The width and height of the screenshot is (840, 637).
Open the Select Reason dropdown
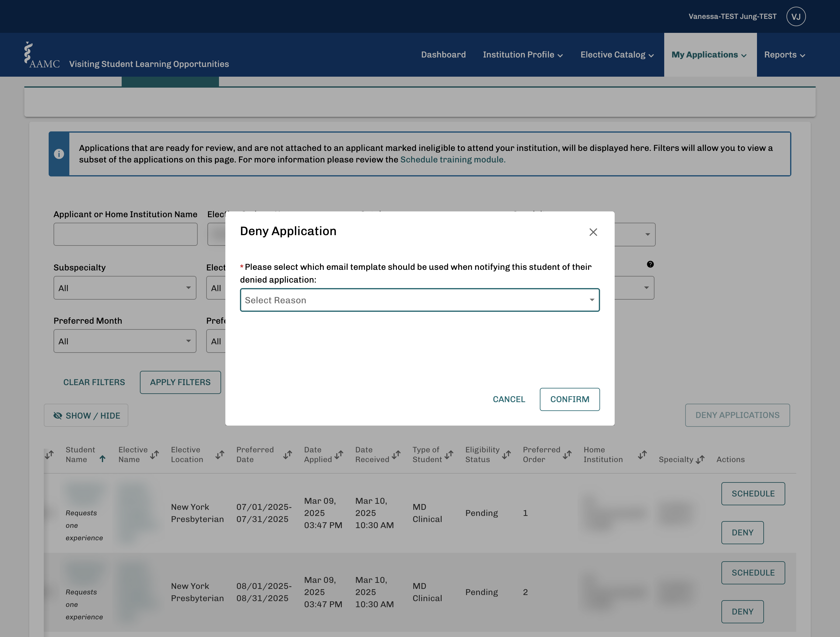[x=420, y=300]
